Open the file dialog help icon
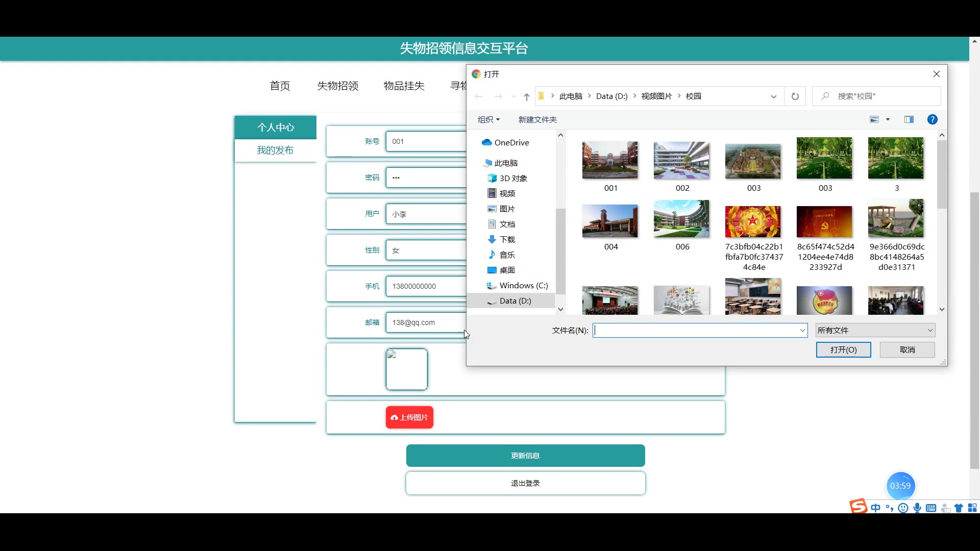 coord(932,119)
